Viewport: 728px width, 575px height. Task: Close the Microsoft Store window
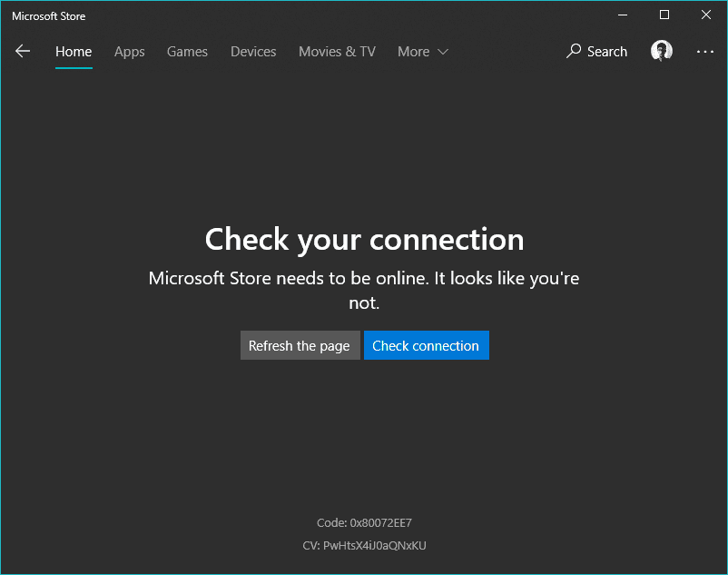[x=706, y=15]
